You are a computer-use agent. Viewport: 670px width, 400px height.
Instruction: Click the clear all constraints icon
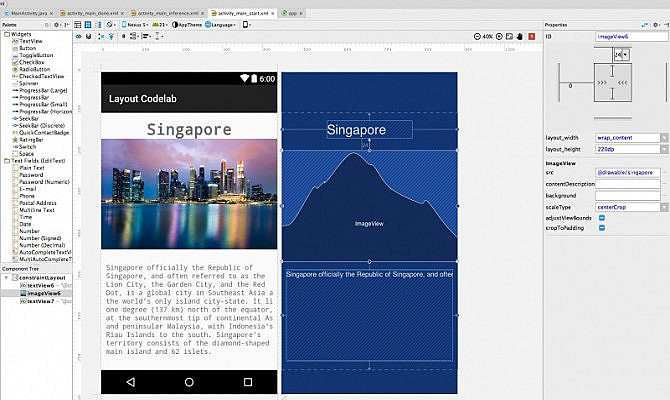point(101,36)
